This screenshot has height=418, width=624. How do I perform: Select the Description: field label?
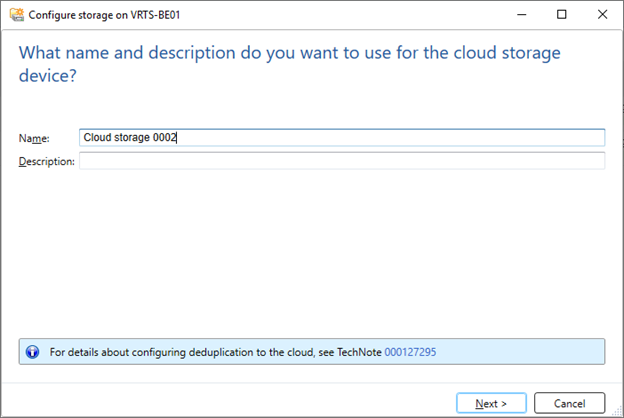[47, 162]
